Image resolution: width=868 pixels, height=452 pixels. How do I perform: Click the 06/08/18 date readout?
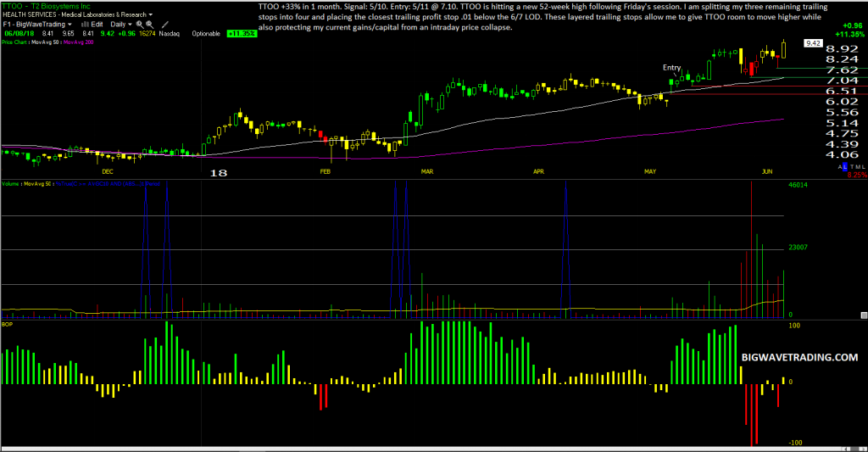(x=19, y=33)
